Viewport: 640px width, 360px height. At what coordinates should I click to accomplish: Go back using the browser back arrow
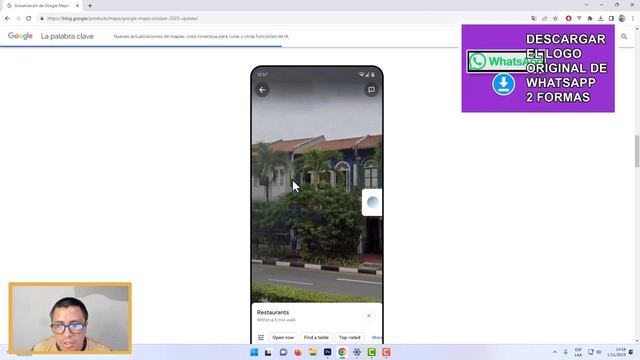(x=7, y=18)
